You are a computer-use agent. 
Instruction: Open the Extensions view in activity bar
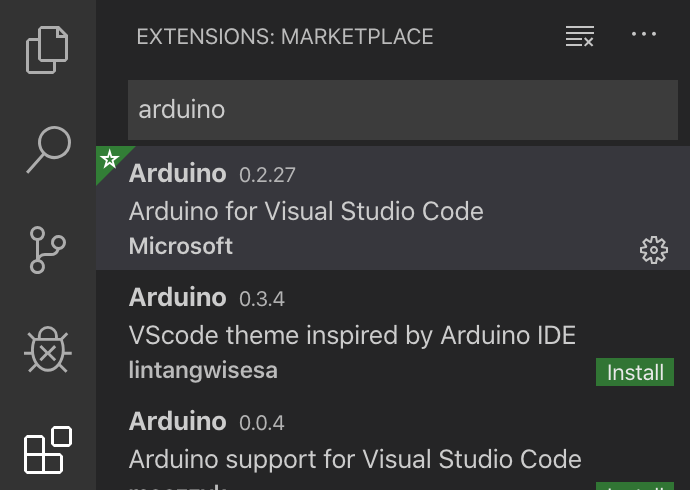click(48, 450)
